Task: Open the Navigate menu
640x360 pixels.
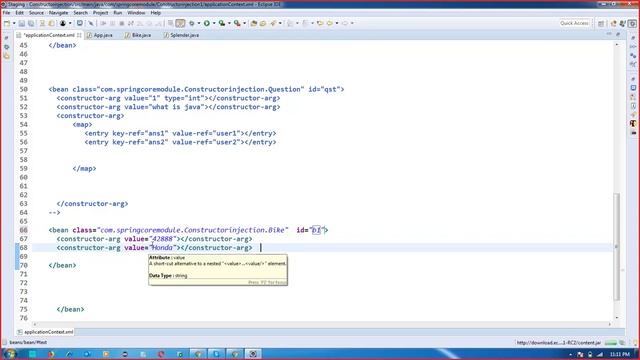Action: coord(58,13)
